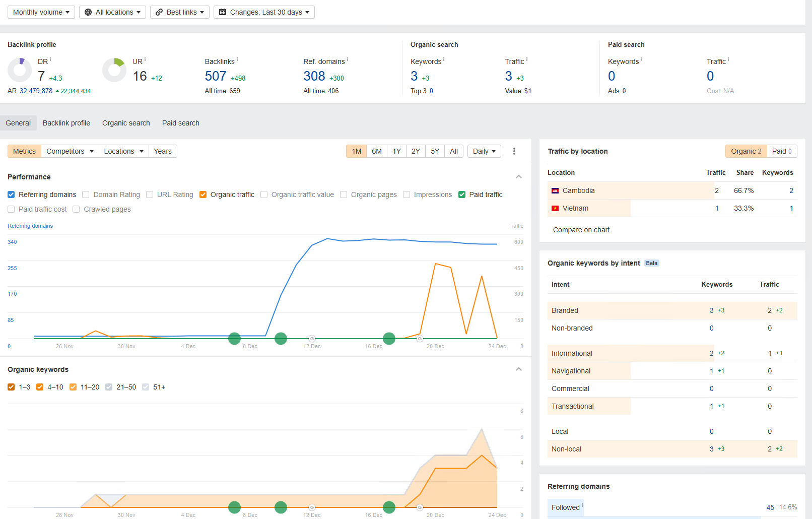The image size is (812, 519).
Task: Click the DR donut chart
Action: coord(20,70)
